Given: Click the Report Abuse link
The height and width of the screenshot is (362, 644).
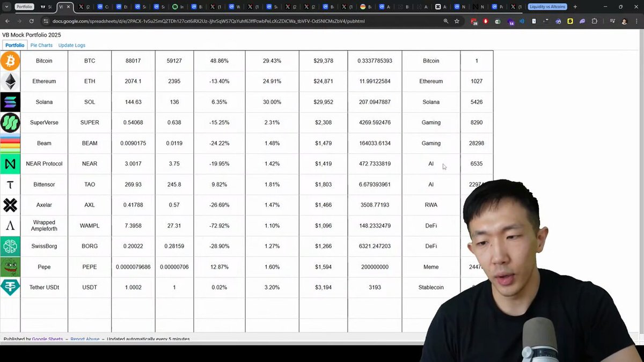Looking at the screenshot, I should [x=85, y=339].
